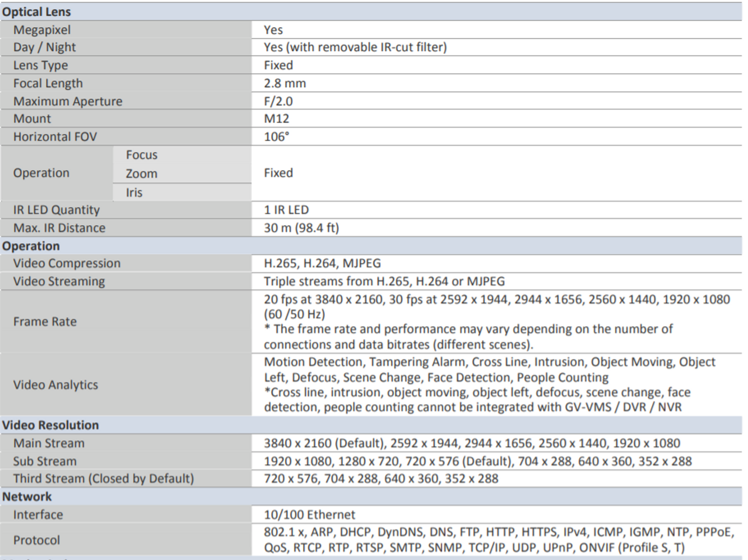
Task: Select the 'Focus' sub-row label
Action: click(x=141, y=155)
